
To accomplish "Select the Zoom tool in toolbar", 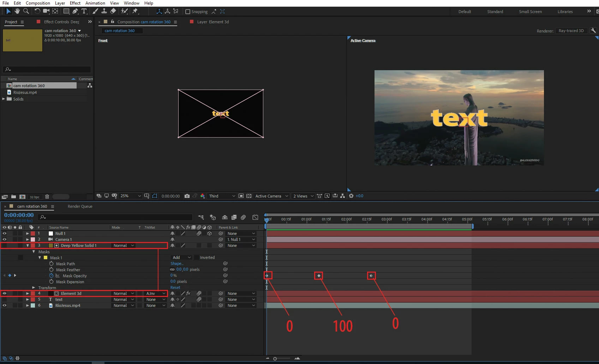I will (x=26, y=11).
